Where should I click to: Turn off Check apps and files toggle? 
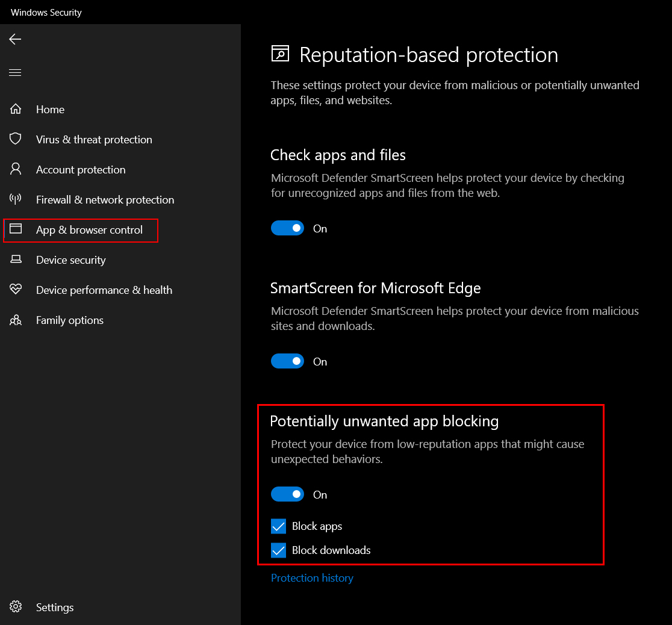288,228
